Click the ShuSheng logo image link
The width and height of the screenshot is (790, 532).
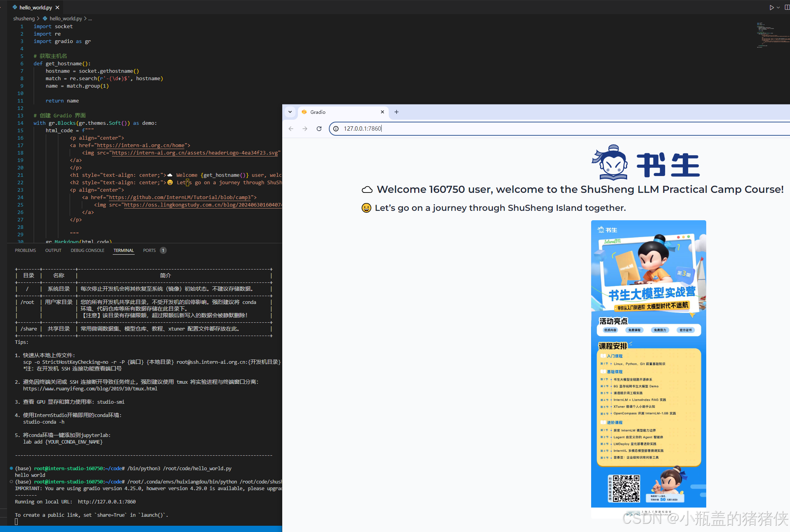(x=646, y=162)
